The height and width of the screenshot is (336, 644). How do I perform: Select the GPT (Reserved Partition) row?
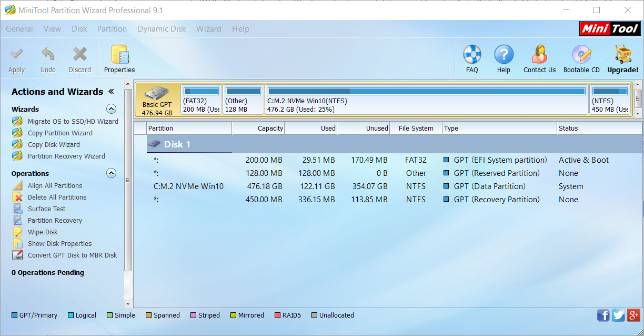click(388, 173)
